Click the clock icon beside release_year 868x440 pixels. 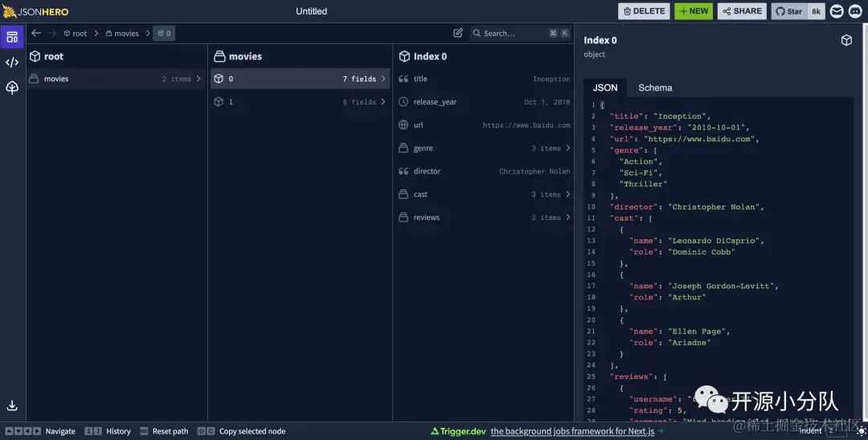[403, 102]
